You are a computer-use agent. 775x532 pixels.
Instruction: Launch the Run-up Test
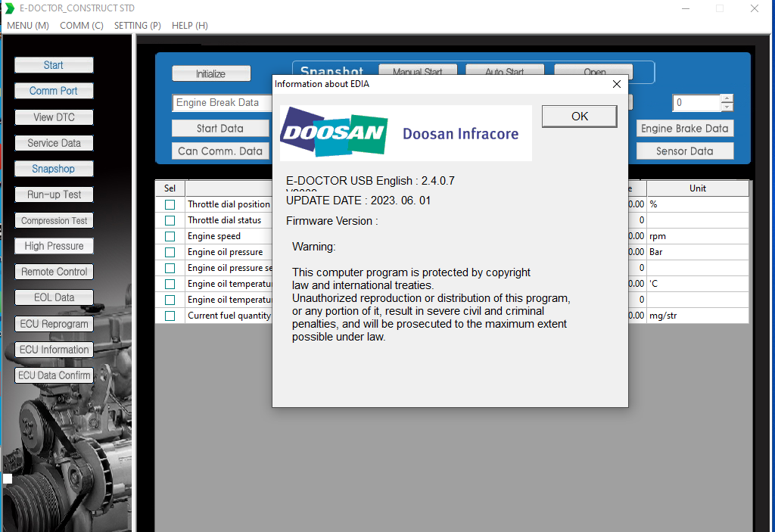click(x=54, y=194)
